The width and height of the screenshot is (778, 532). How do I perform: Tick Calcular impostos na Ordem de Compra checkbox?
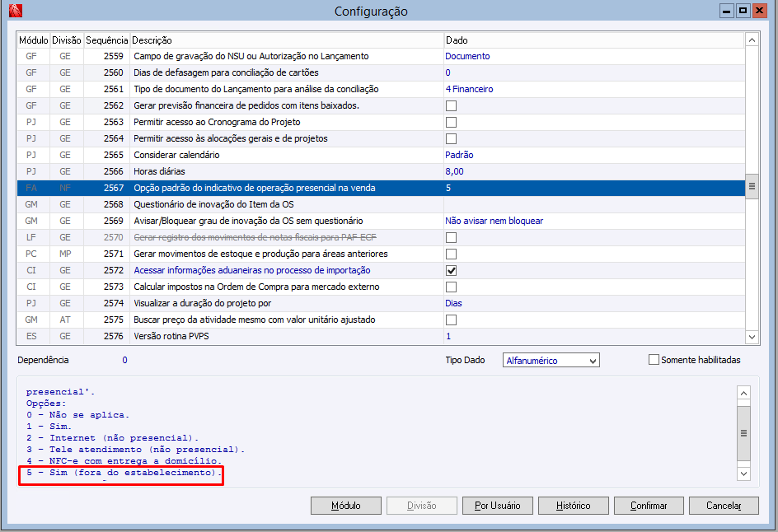(x=451, y=287)
